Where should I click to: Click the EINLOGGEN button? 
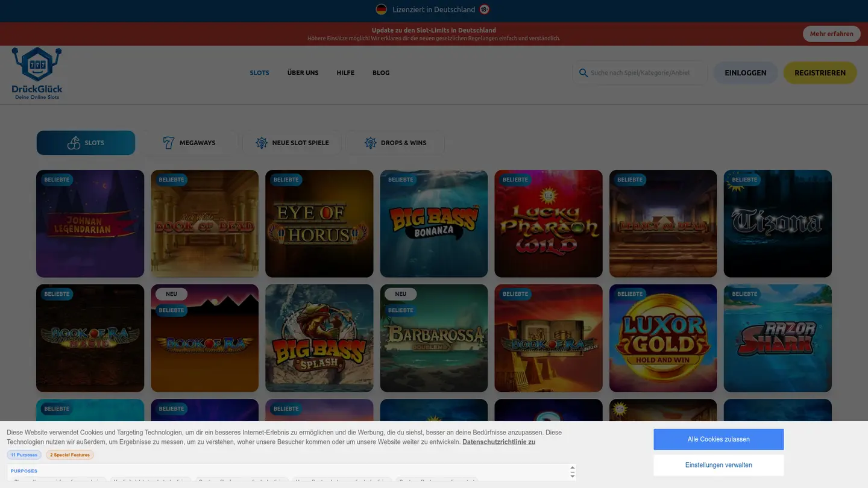(746, 73)
